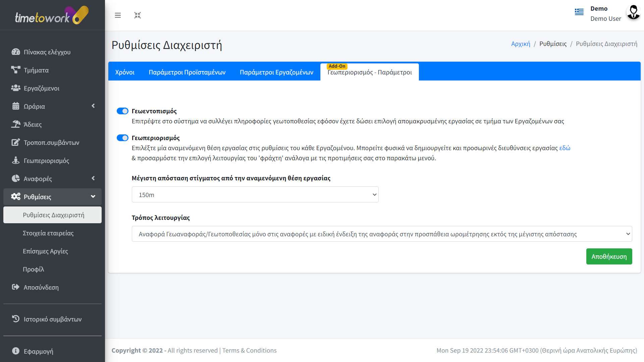Open the Τρόπος λειτουργίας dropdown

[382, 234]
